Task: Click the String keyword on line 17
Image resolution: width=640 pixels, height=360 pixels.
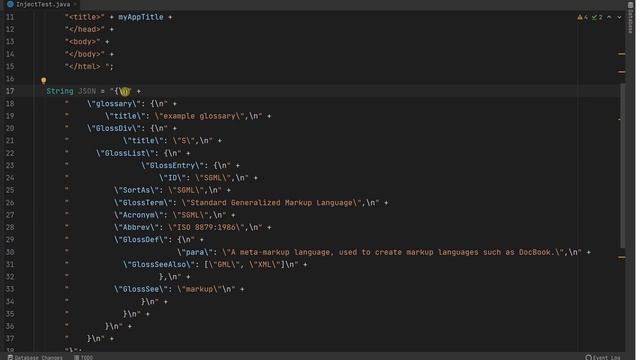Action: pos(60,91)
